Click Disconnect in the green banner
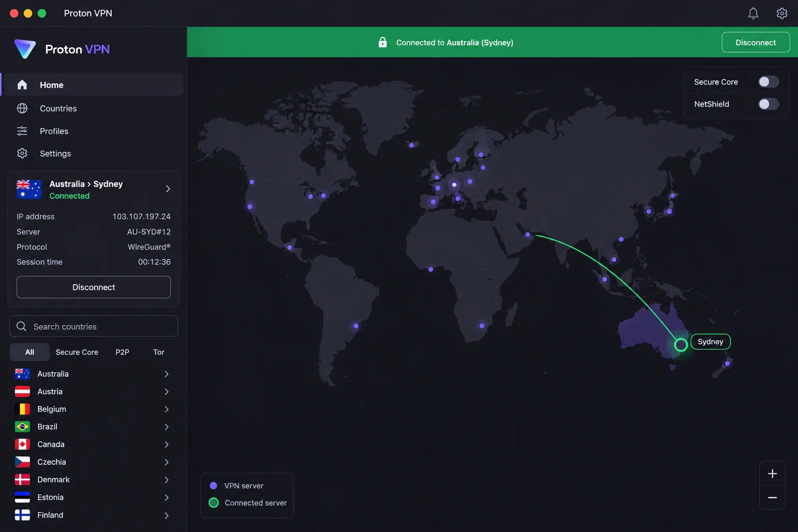Viewport: 798px width, 532px height. (756, 43)
